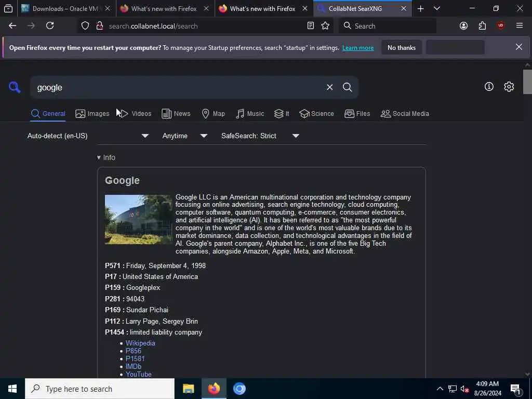
Task: Open File Explorer from taskbar
Action: pyautogui.click(x=188, y=389)
